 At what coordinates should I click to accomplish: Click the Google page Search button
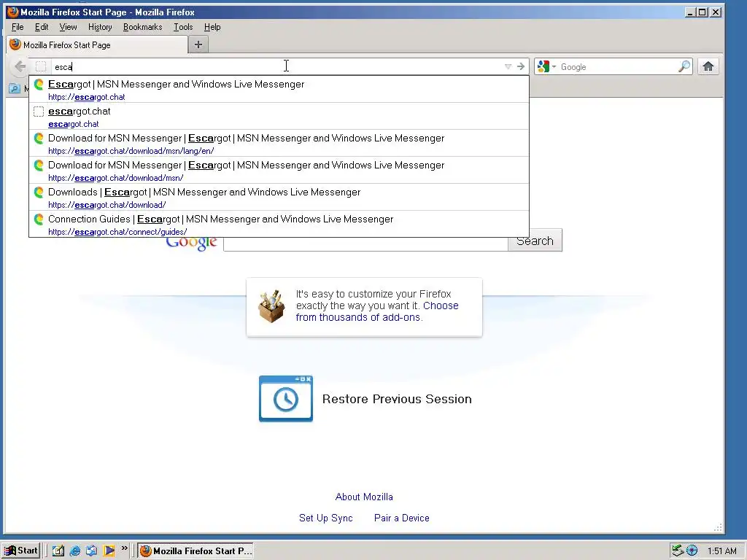pyautogui.click(x=535, y=241)
